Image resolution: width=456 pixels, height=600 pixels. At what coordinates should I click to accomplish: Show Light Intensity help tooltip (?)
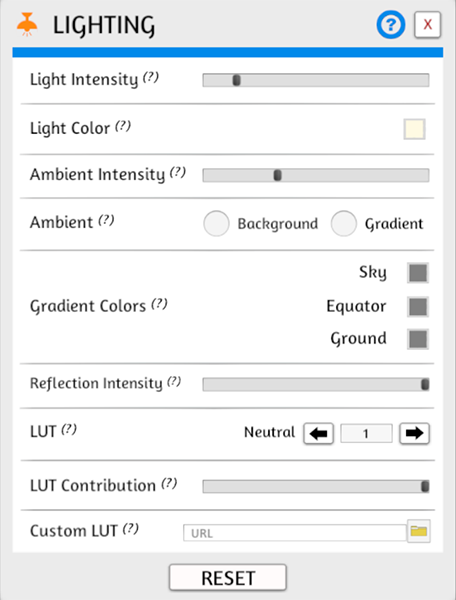151,78
